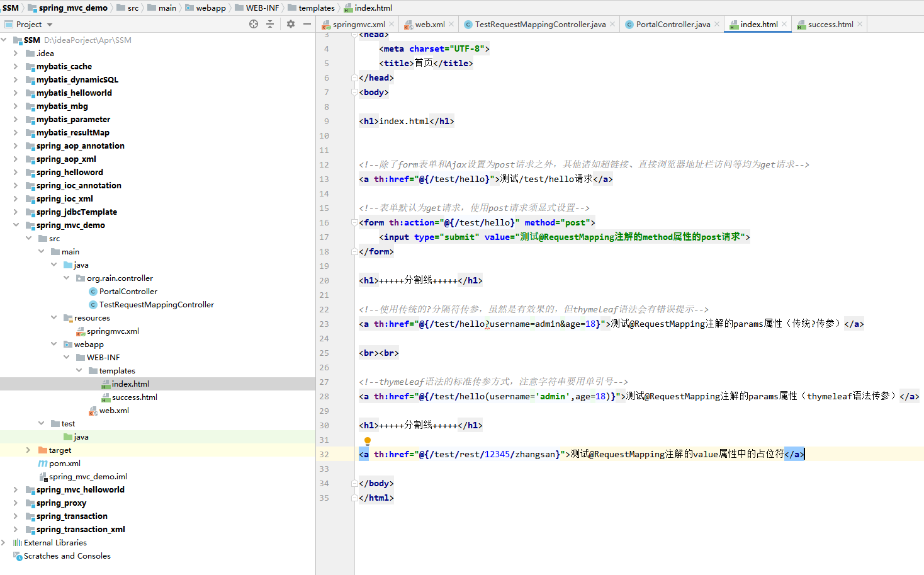
Task: Select spring_mvc_demo.iml file
Action: click(x=88, y=476)
